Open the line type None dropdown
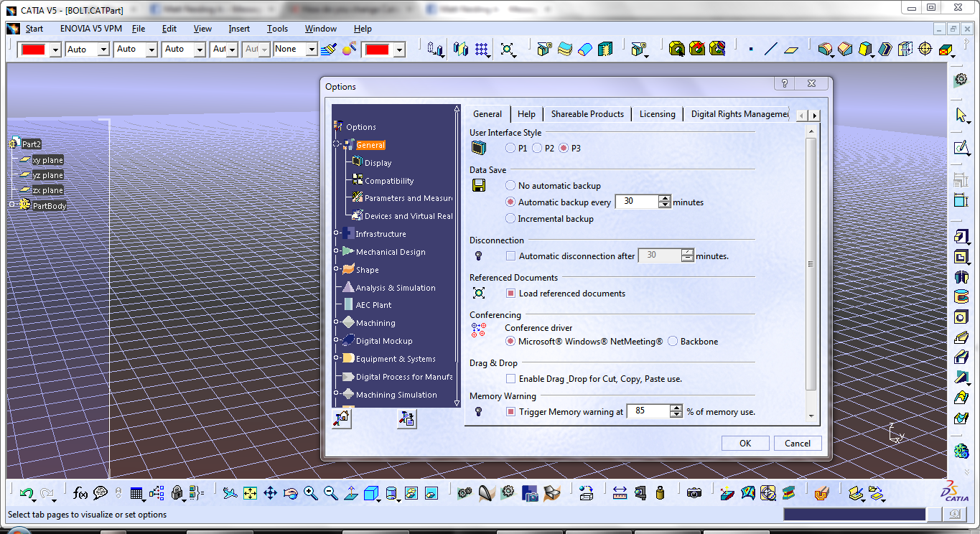 pos(312,49)
